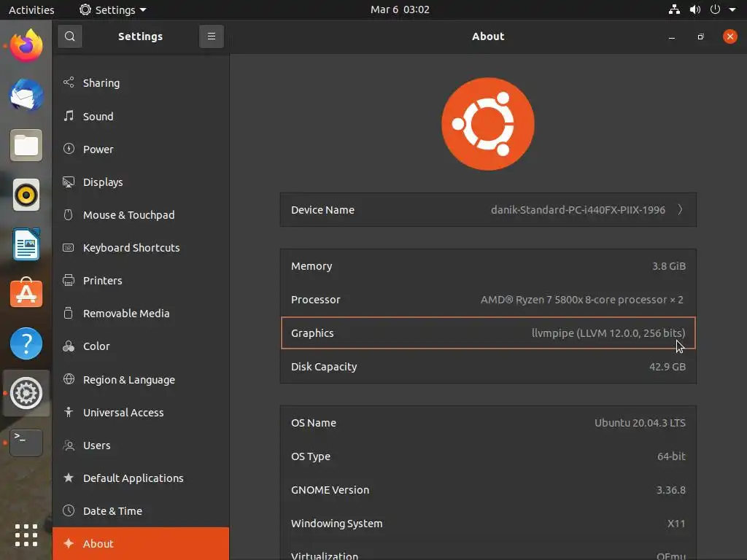This screenshot has height=560, width=747.
Task: Select Keyboard Shortcuts in sidebar
Action: (141, 248)
